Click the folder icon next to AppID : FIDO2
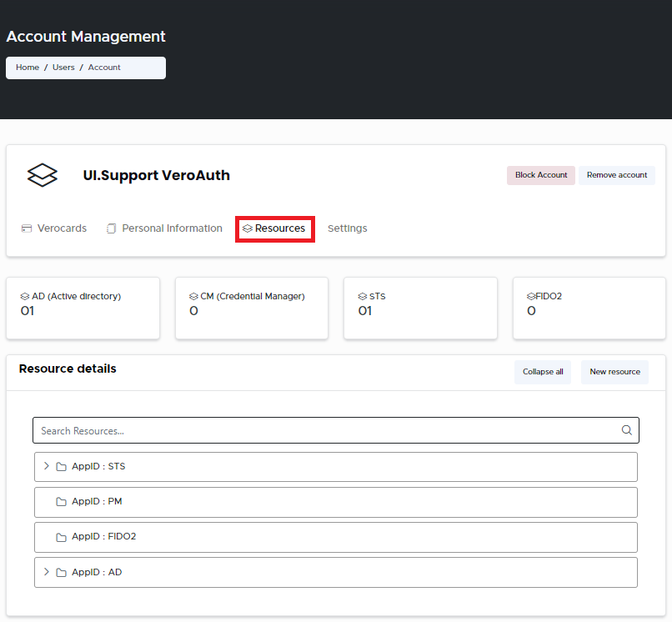 pyautogui.click(x=60, y=537)
